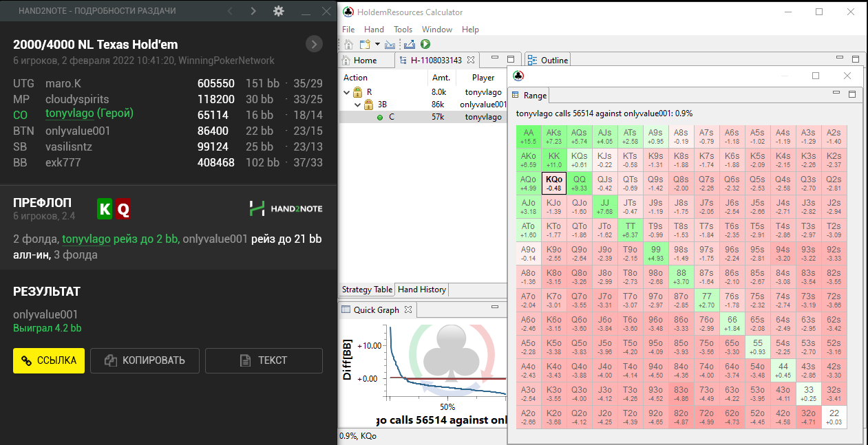Select the H-1108033143 tab

pos(436,61)
